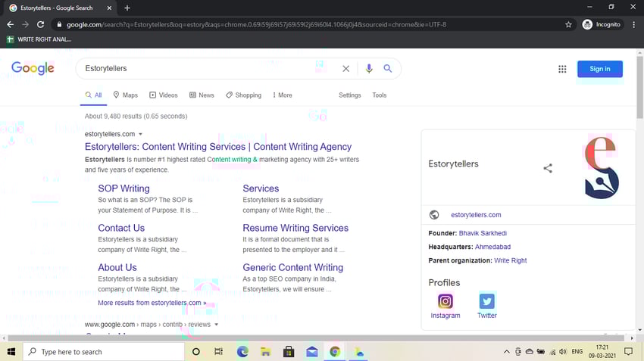Show hidden system tray icons

click(506, 352)
